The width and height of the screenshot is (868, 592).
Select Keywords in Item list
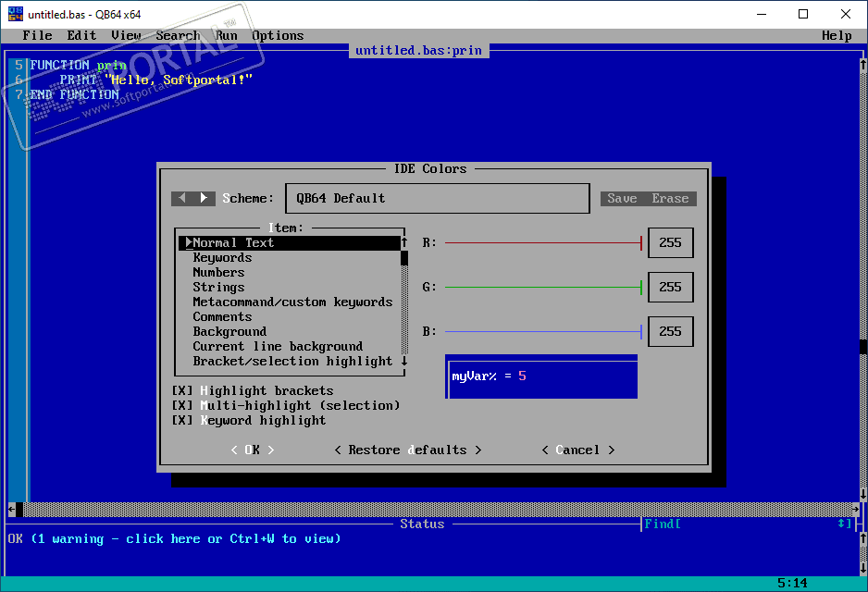290,258
